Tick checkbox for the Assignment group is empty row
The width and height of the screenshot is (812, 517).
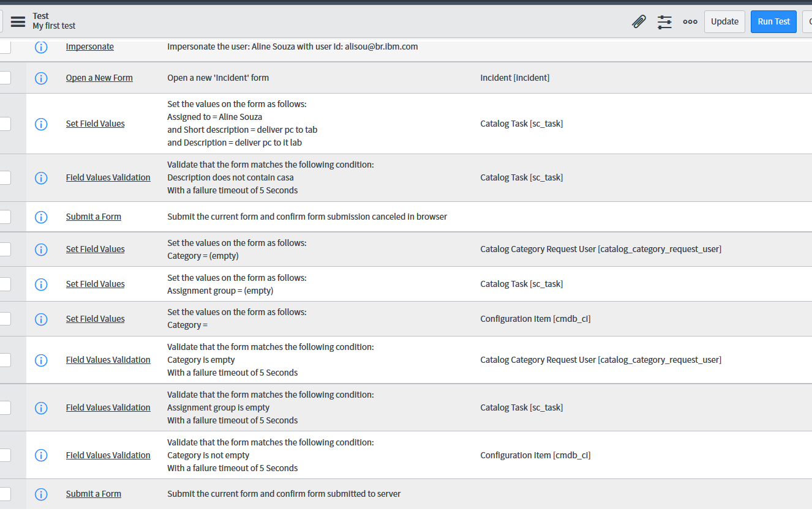[5, 407]
